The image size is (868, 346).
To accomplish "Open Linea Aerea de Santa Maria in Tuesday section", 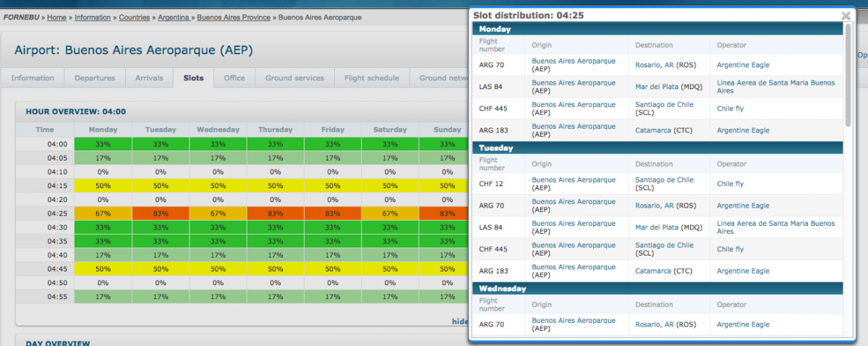I will click(x=775, y=227).
